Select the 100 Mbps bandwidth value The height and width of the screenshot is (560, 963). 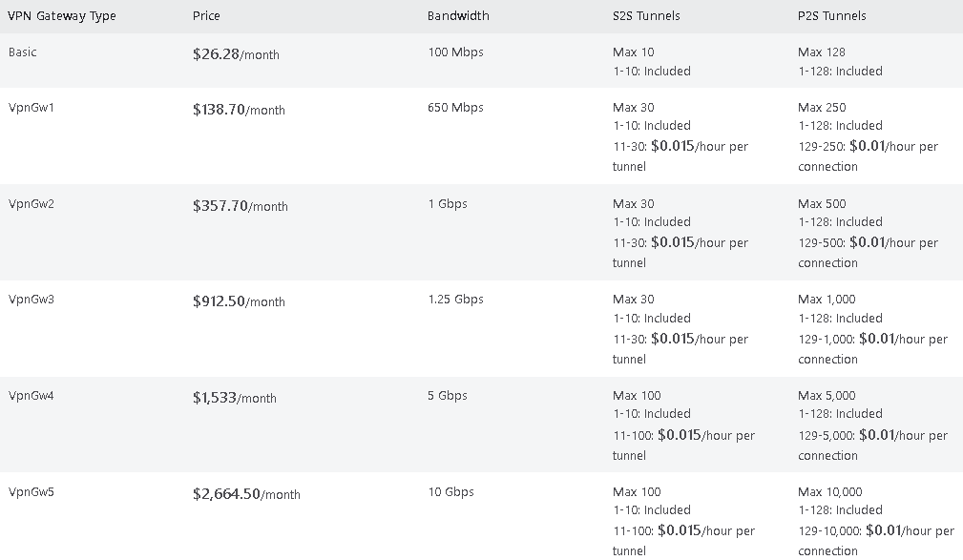pyautogui.click(x=455, y=52)
